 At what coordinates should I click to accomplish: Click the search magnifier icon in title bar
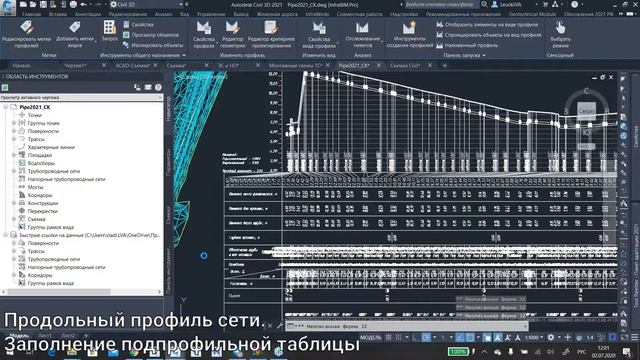pos(484,4)
